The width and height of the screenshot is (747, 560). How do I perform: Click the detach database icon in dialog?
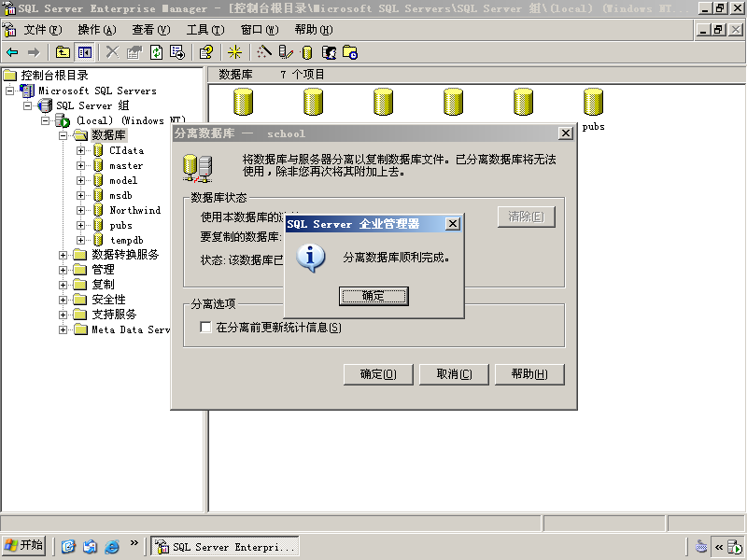(198, 169)
